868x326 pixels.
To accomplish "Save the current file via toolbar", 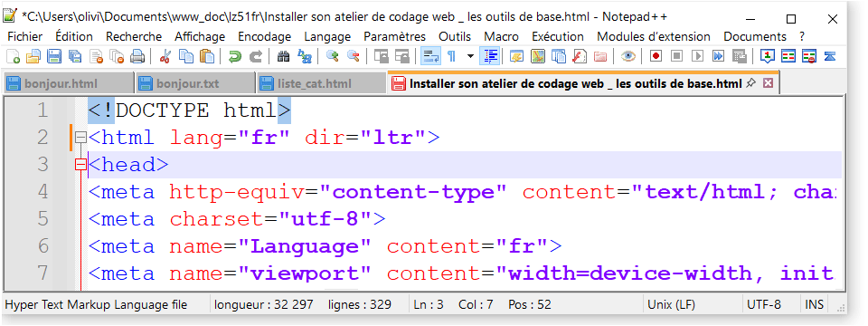I will pyautogui.click(x=54, y=56).
